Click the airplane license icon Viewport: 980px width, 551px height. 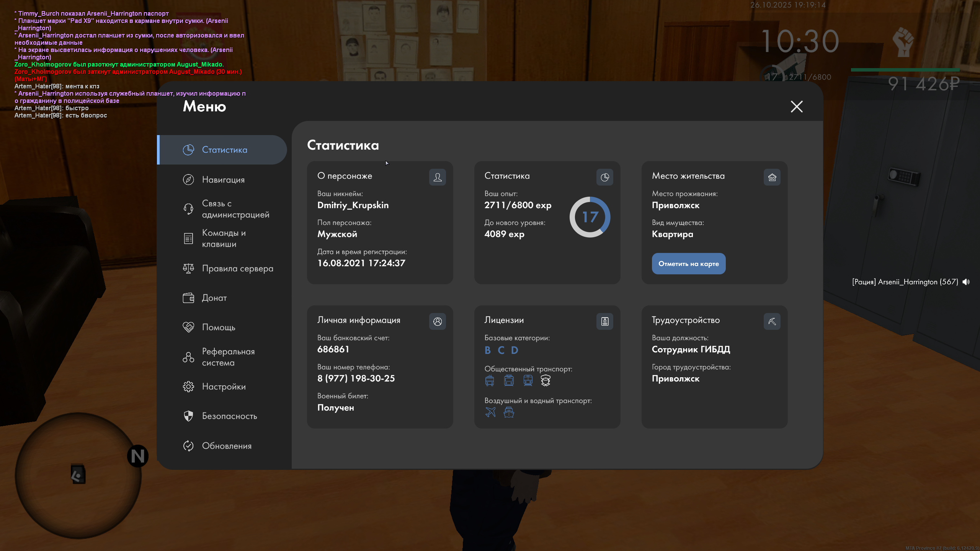(490, 412)
